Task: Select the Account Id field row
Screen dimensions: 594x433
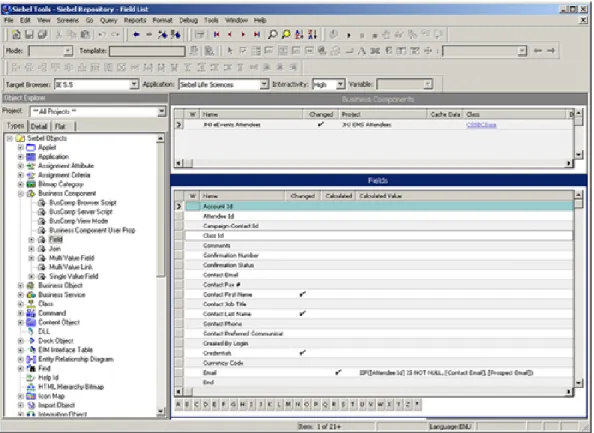Action: (378, 206)
